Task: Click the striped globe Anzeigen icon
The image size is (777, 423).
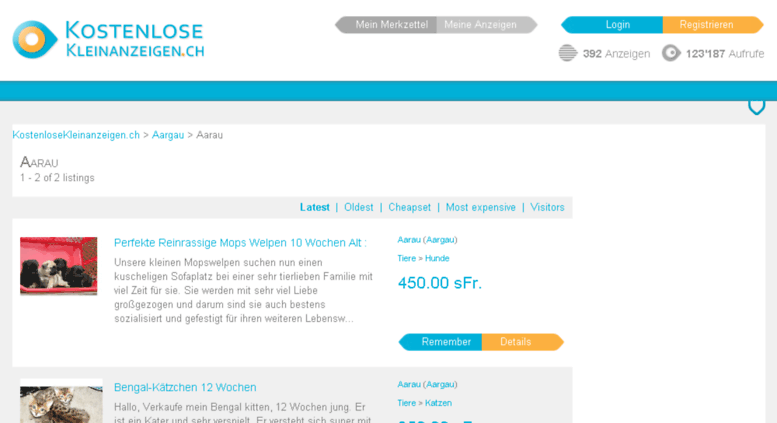Action: [x=568, y=53]
